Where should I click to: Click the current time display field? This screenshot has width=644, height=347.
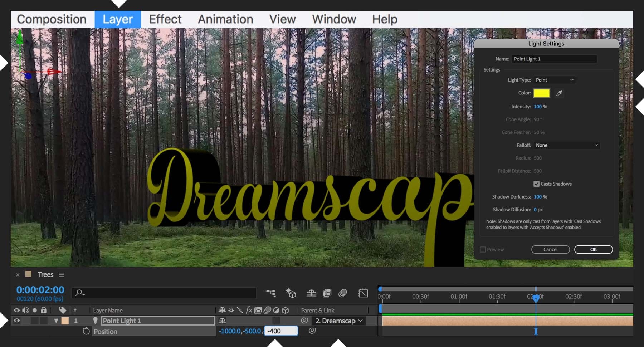[x=40, y=290]
